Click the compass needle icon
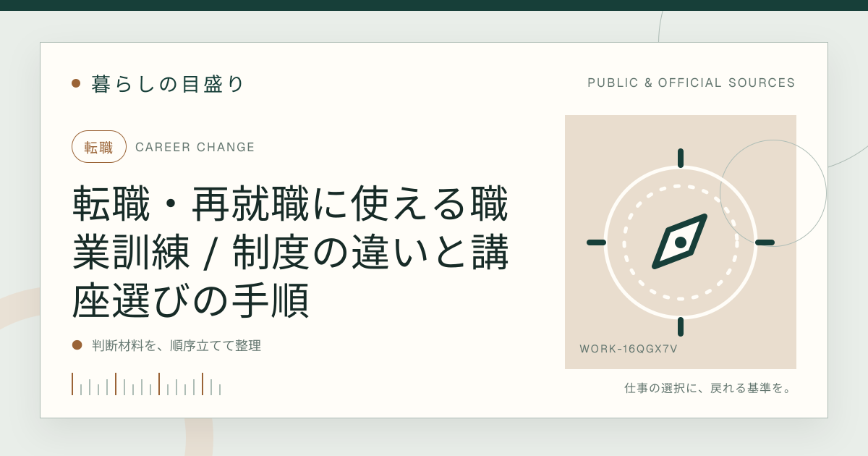The height and width of the screenshot is (456, 868). [x=680, y=242]
